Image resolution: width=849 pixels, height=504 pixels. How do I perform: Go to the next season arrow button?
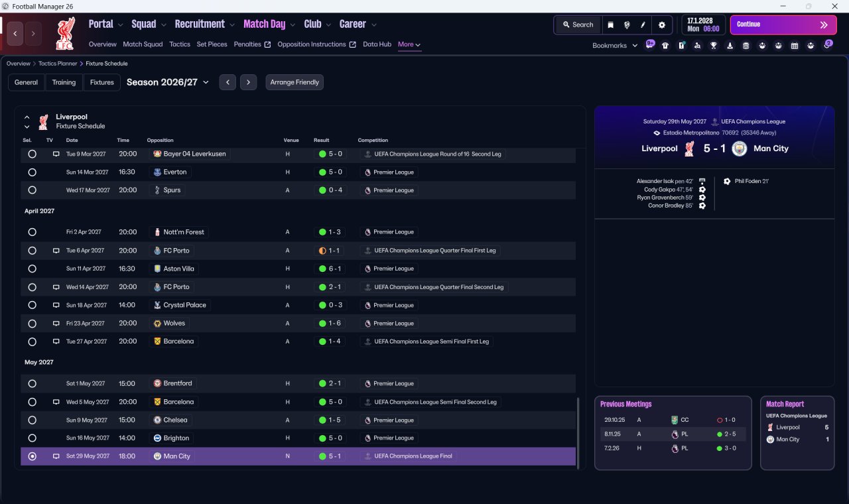click(248, 82)
